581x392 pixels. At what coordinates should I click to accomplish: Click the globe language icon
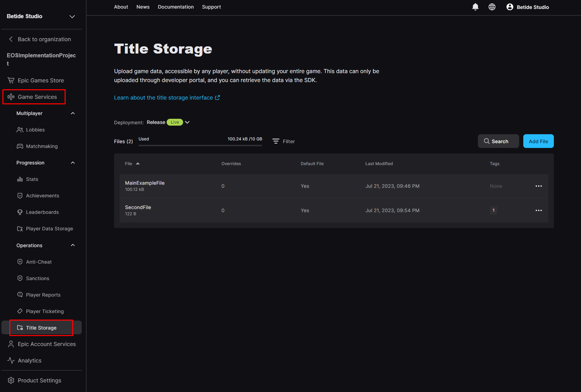[x=492, y=7]
